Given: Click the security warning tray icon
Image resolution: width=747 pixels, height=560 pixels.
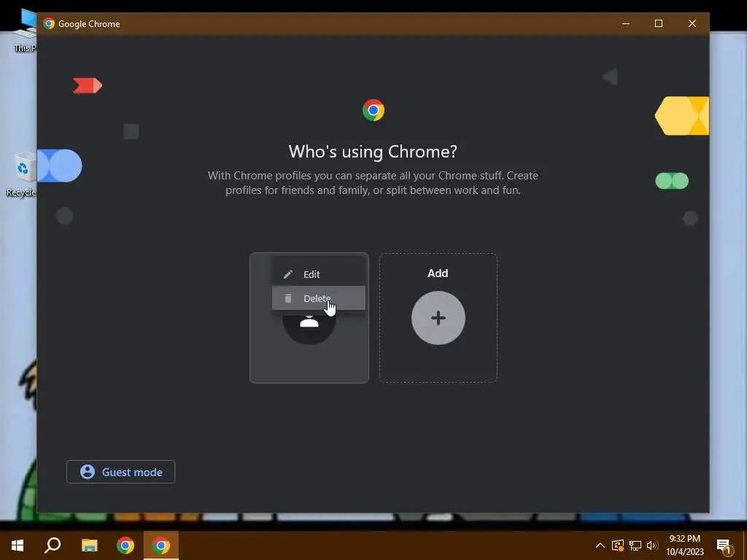Looking at the screenshot, I should 618,545.
